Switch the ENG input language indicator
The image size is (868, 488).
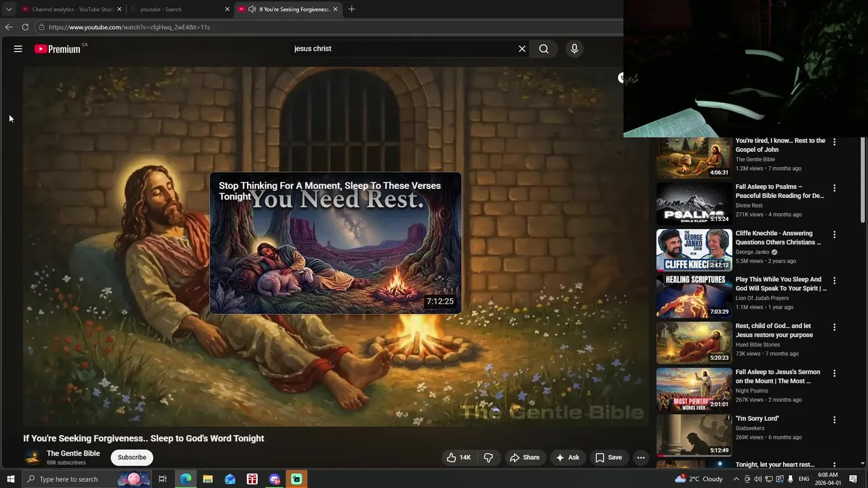804,479
